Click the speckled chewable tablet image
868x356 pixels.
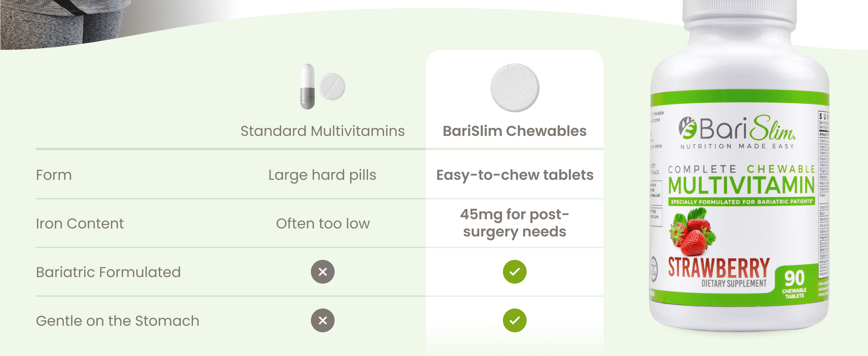515,88
